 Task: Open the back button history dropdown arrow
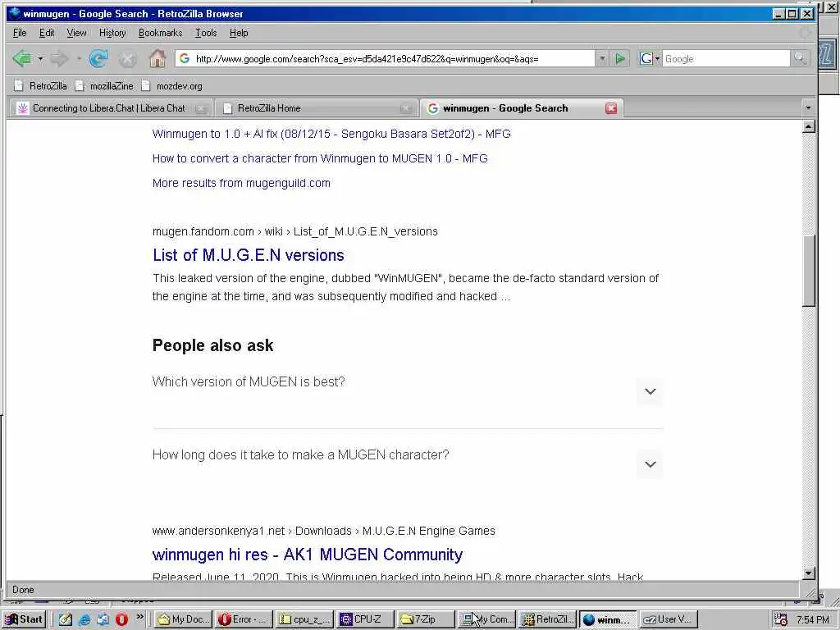pos(40,58)
